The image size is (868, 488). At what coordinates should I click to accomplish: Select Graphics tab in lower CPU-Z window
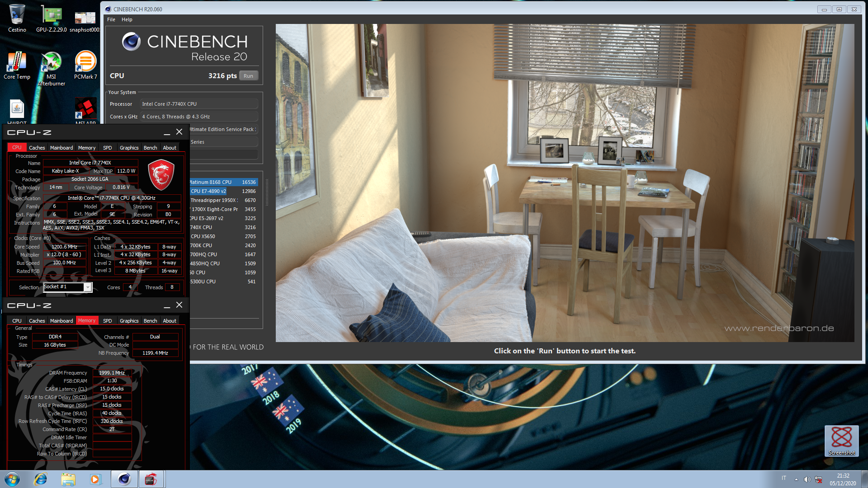coord(129,321)
